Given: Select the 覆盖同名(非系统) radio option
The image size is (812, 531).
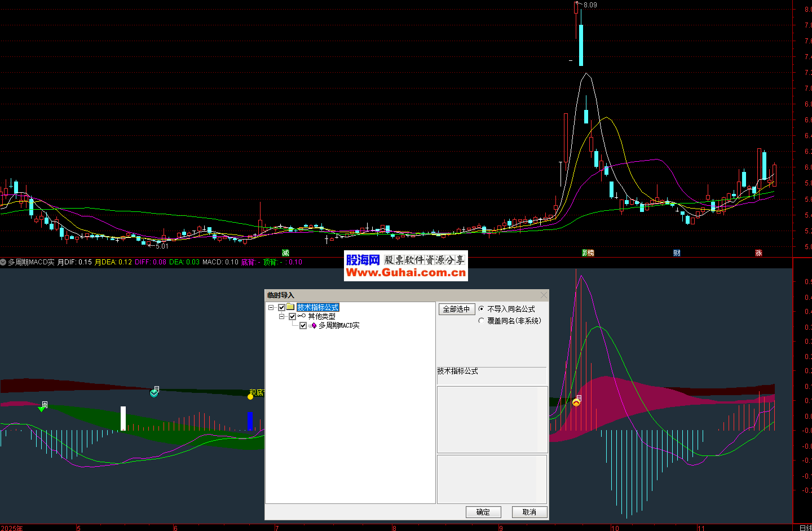Looking at the screenshot, I should coord(481,321).
